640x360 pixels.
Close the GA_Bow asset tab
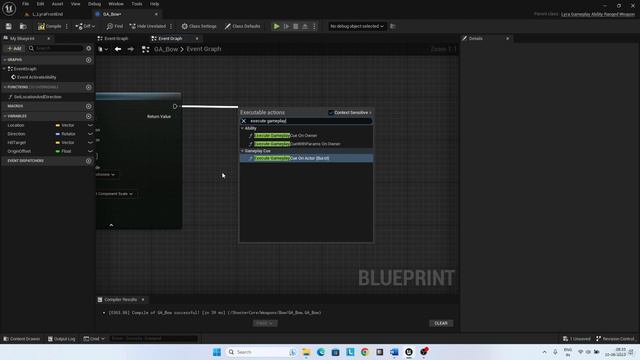tap(156, 14)
